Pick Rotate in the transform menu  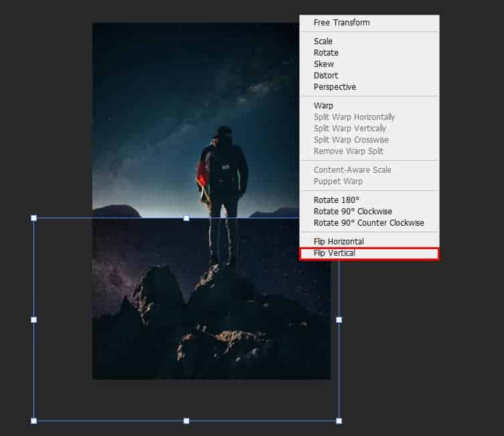coord(326,53)
